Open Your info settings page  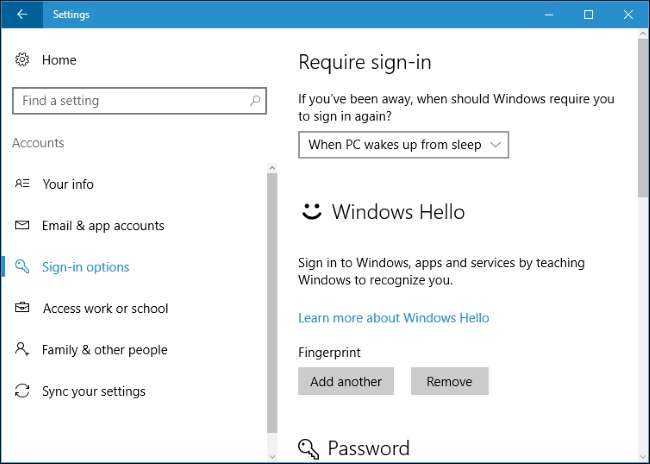pos(68,184)
